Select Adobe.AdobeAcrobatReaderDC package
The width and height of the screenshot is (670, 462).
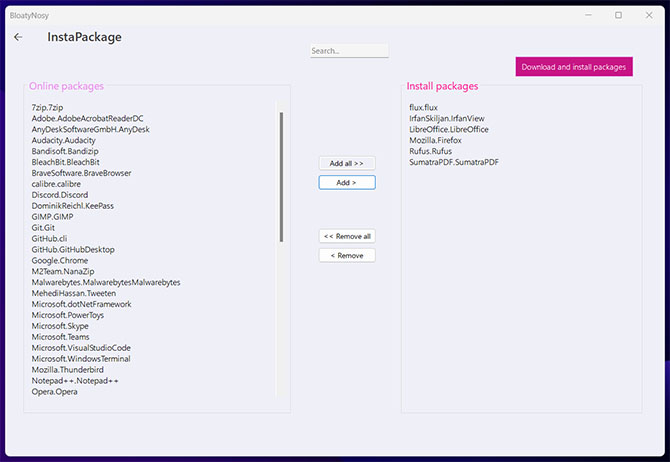[88, 118]
